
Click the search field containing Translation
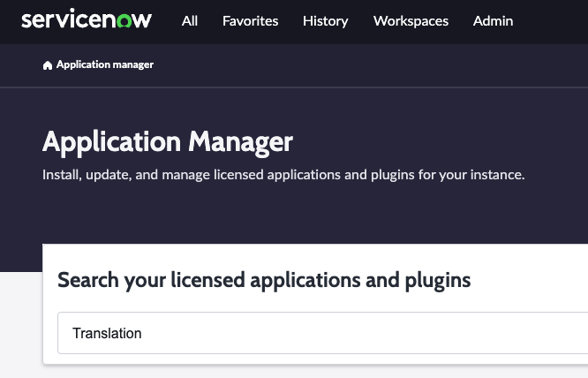click(322, 333)
